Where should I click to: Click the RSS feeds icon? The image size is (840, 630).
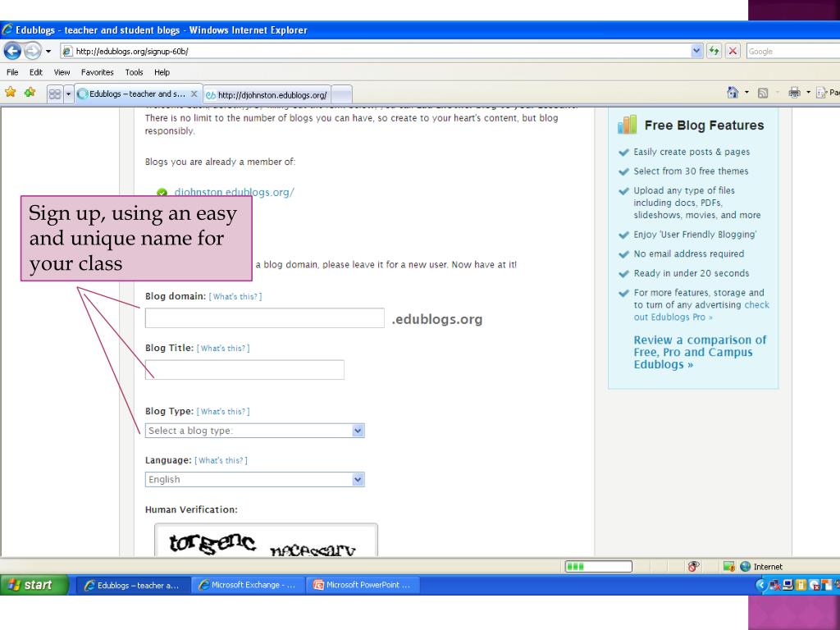click(763, 94)
